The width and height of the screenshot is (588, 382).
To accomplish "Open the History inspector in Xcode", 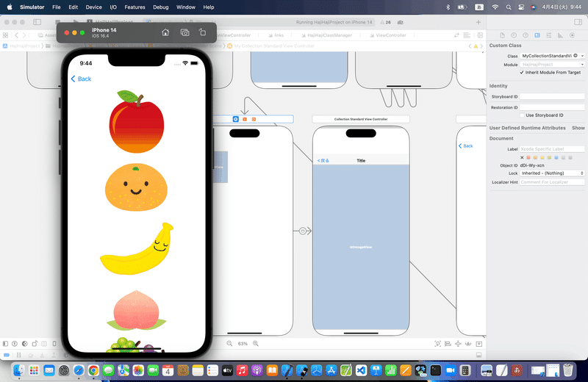I will (x=514, y=35).
